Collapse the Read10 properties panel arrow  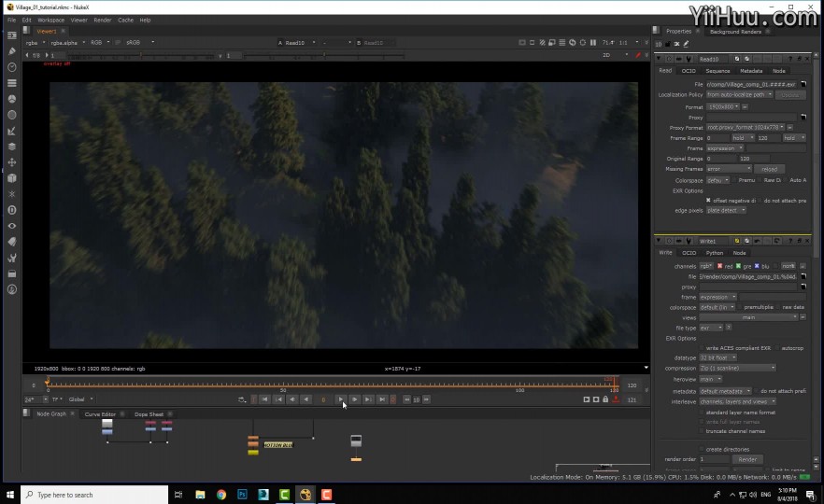pos(659,59)
